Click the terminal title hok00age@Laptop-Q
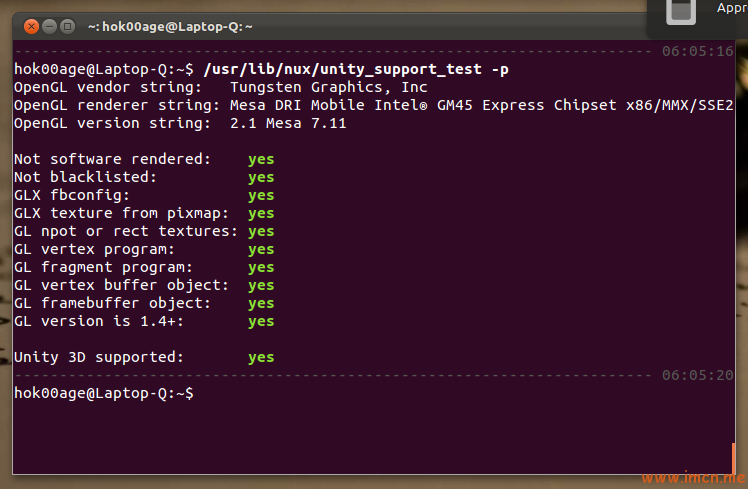The image size is (748, 489). (x=170, y=27)
